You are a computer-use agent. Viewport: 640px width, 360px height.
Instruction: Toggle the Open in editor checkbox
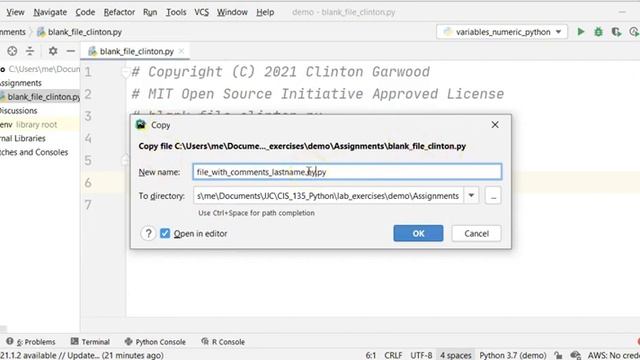(x=165, y=233)
